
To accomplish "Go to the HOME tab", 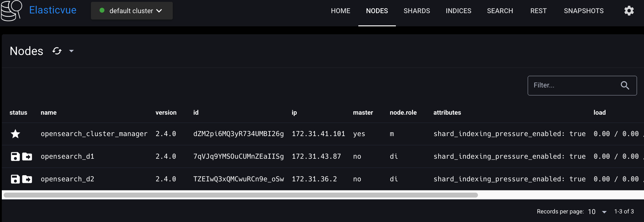I will 341,11.
